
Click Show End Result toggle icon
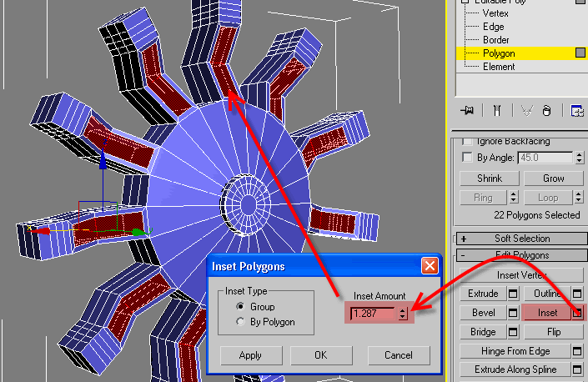point(496,110)
